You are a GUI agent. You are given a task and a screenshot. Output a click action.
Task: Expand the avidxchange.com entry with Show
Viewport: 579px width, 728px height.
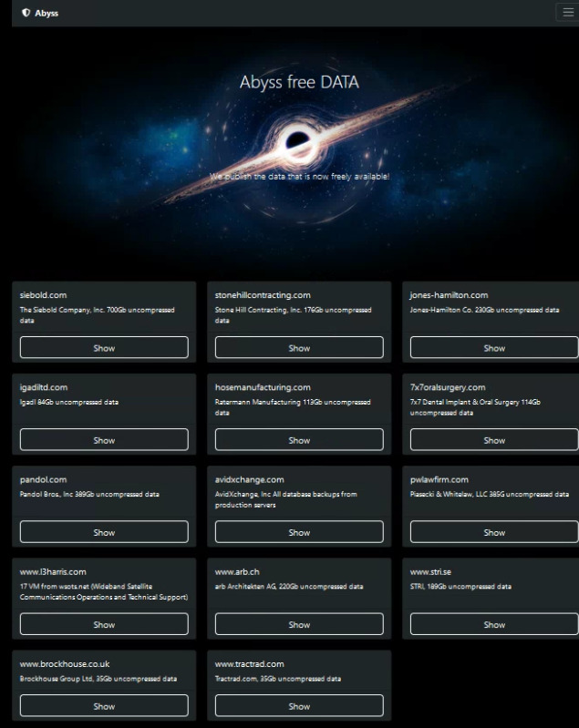(299, 532)
